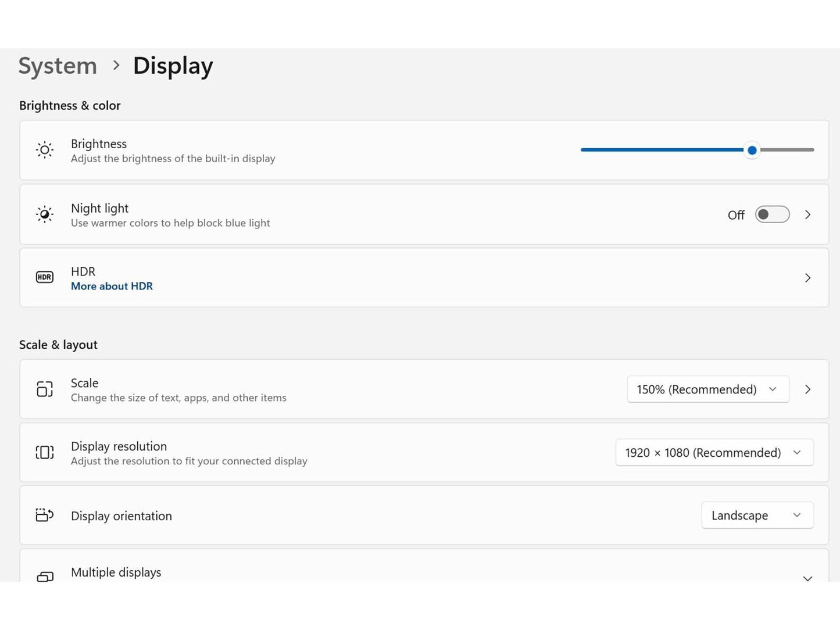Image resolution: width=840 pixels, height=630 pixels.
Task: Turn on the Night light switch
Action: [x=772, y=214]
